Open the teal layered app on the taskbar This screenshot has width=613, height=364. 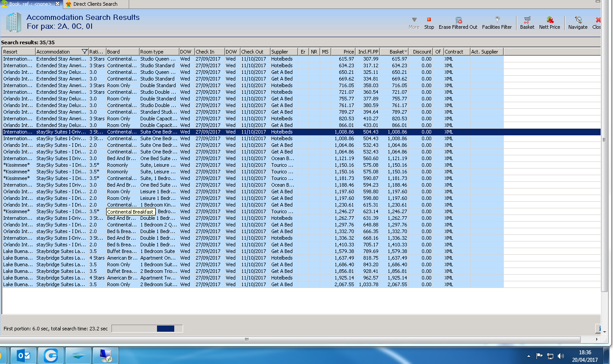click(78, 356)
